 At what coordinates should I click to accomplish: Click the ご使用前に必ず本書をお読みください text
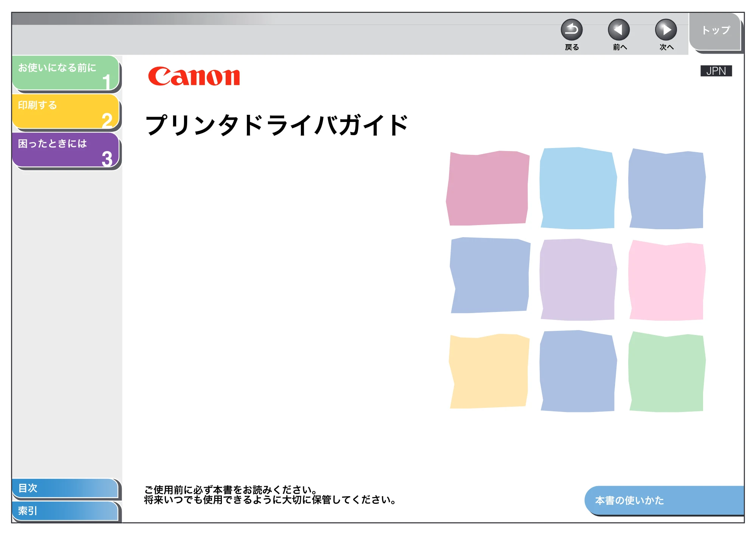point(231,490)
